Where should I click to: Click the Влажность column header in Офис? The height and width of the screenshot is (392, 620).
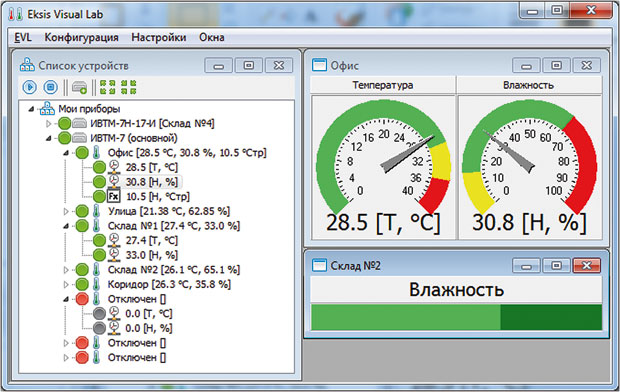pyautogui.click(x=529, y=85)
